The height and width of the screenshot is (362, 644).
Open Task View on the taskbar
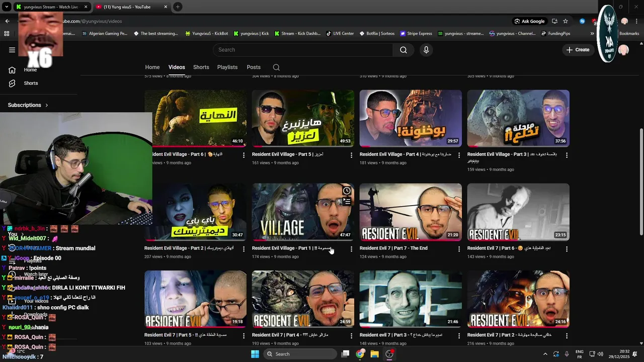coord(345,354)
